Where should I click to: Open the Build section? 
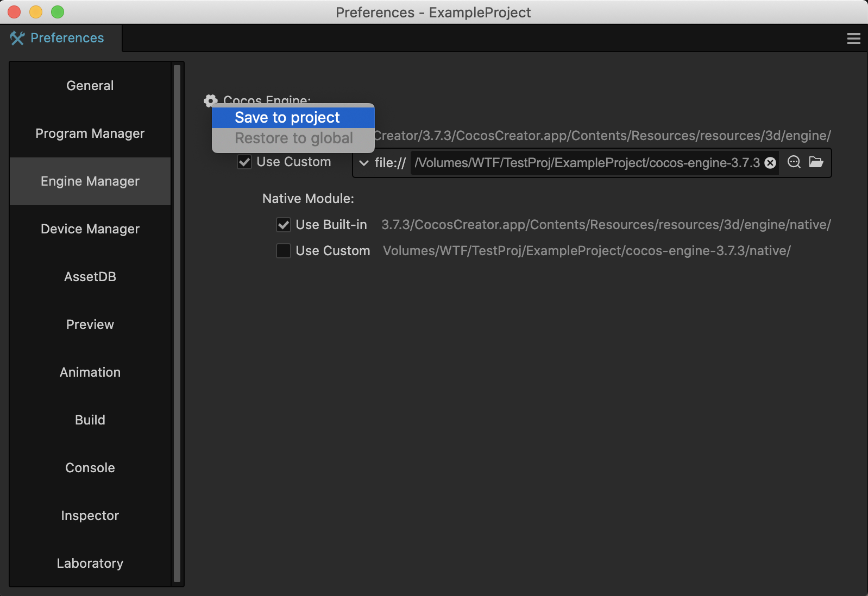[90, 420]
